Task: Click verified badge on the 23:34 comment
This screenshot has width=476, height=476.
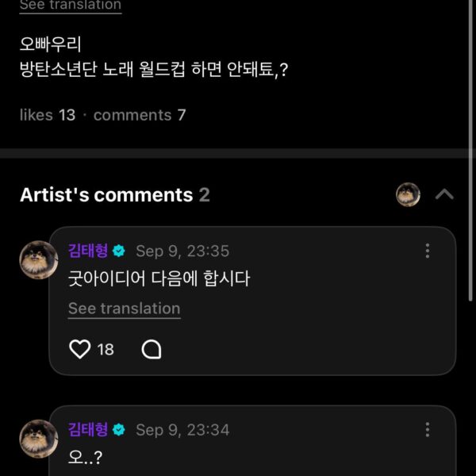Action: point(119,429)
